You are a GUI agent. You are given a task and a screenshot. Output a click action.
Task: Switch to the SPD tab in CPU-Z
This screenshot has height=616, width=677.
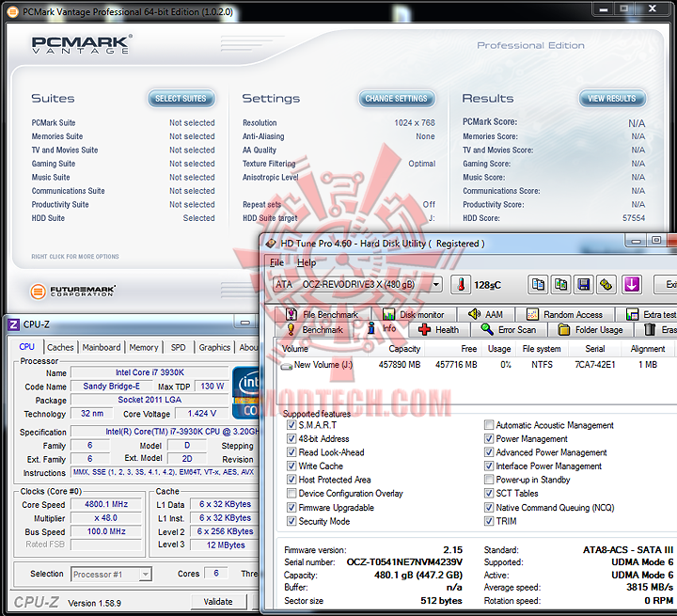178,347
